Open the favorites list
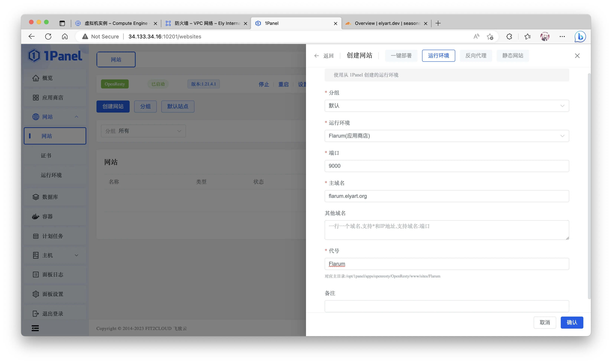The width and height of the screenshot is (612, 364). pos(527,37)
